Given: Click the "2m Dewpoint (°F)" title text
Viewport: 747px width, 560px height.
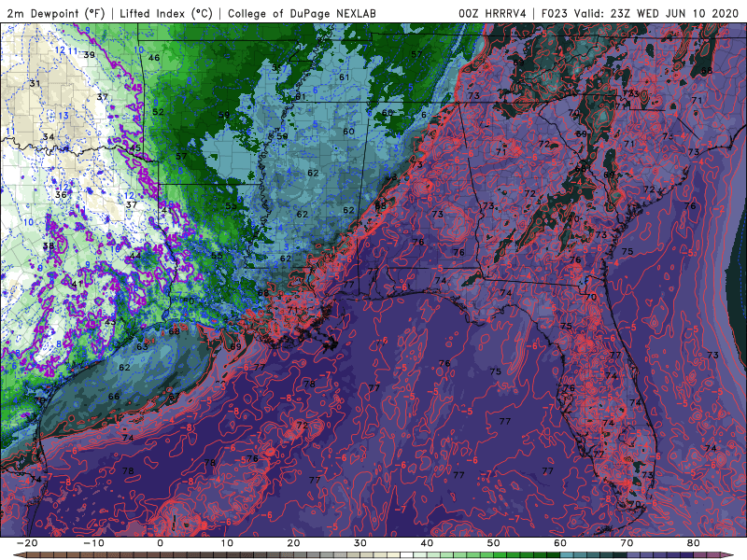Looking at the screenshot, I should tap(57, 13).
